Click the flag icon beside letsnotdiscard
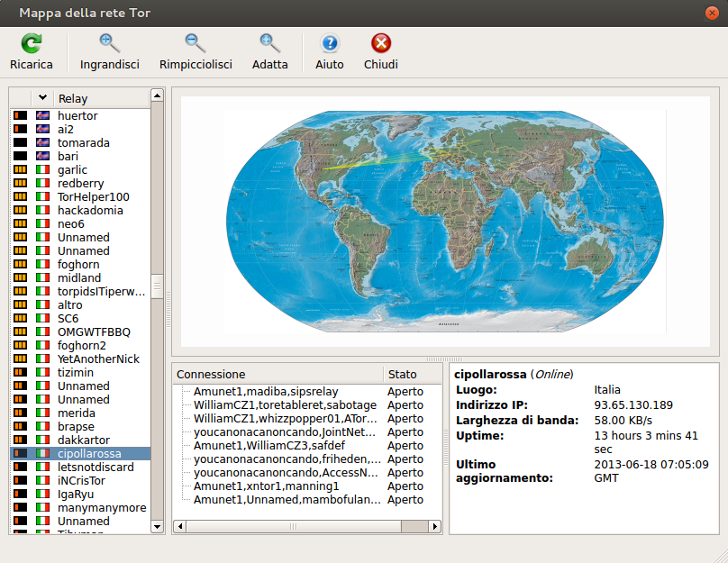728x563 pixels. coord(42,467)
